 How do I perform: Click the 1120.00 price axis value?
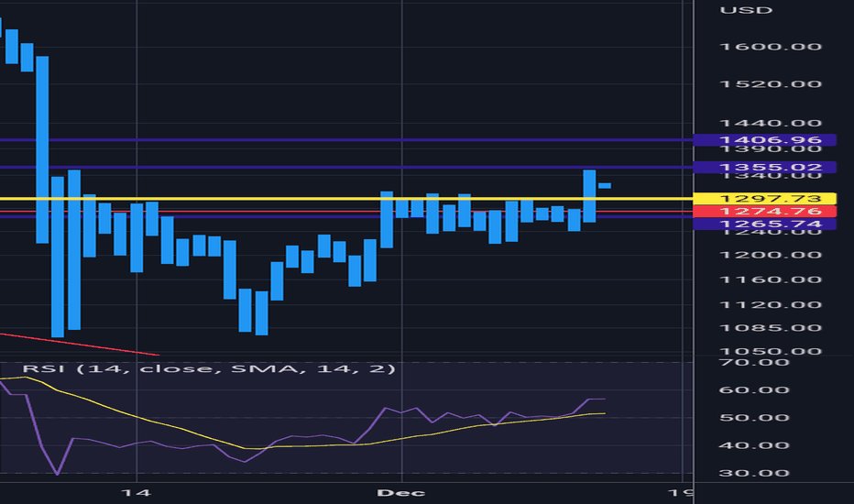(771, 304)
